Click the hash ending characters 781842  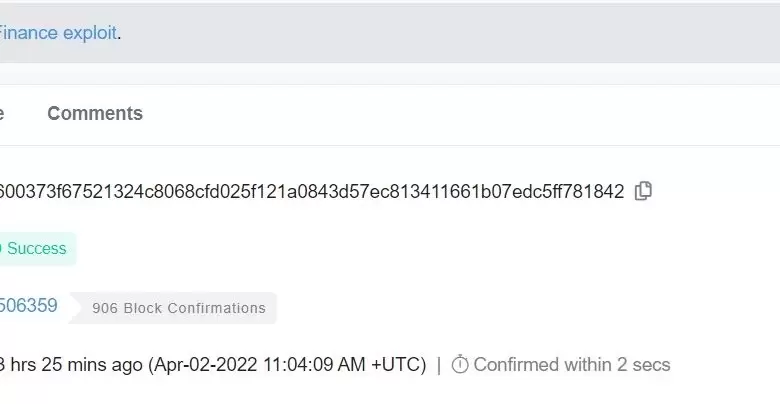pos(598,191)
